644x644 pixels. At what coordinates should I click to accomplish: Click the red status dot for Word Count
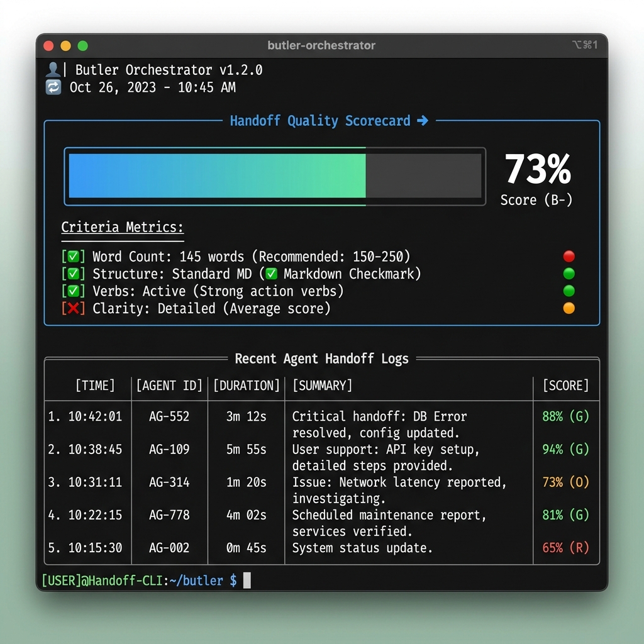click(569, 257)
